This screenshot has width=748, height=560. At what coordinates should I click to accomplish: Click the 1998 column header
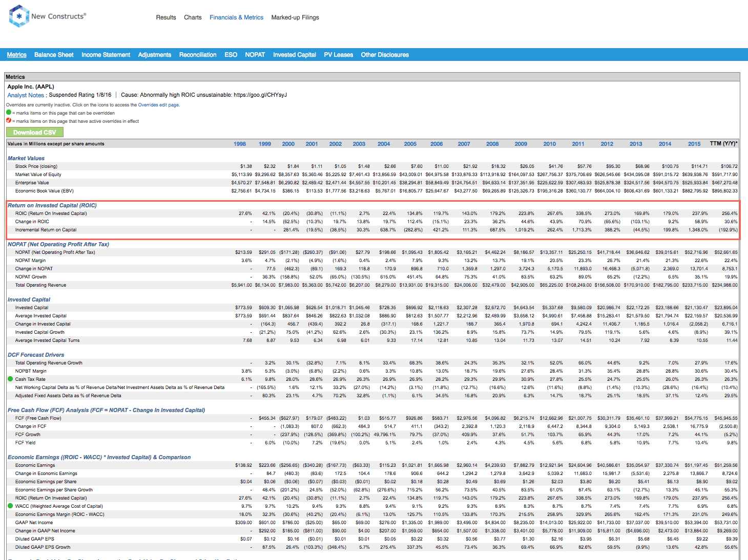pyautogui.click(x=240, y=144)
